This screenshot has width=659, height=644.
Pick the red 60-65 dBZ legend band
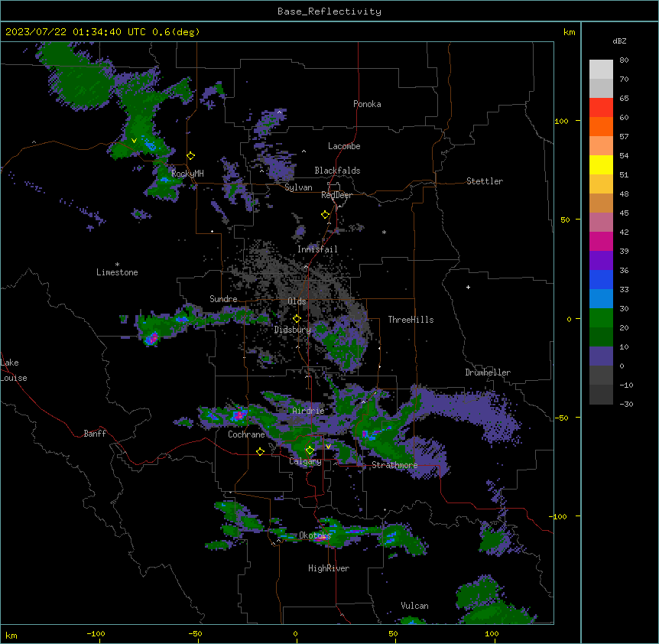click(x=601, y=107)
